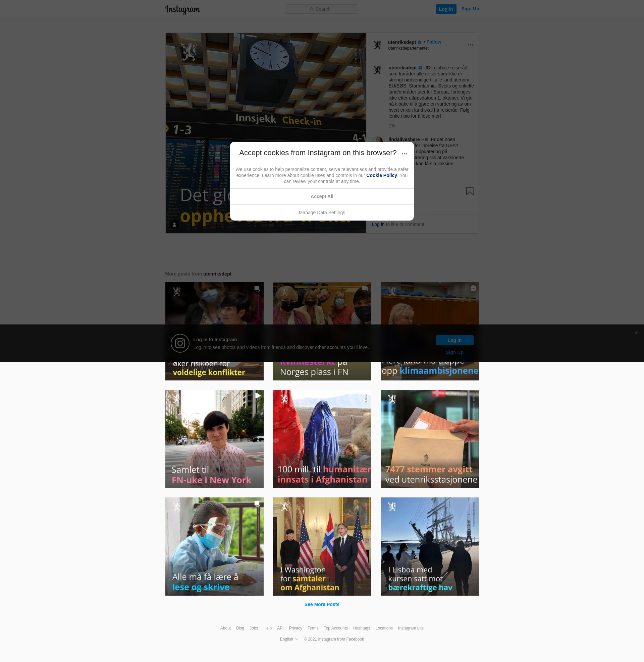Click the Search input field
The width and height of the screenshot is (644, 662).
point(322,9)
